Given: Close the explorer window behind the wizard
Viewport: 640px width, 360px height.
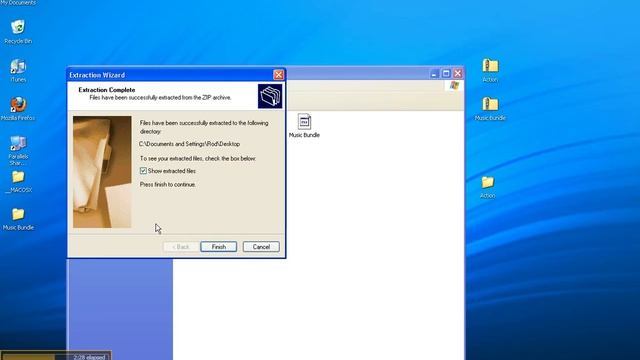Looking at the screenshot, I should click(x=458, y=73).
